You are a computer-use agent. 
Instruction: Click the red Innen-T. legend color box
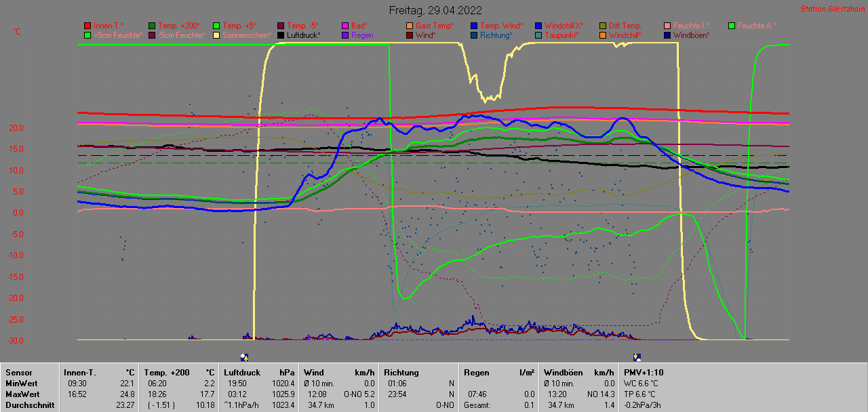click(87, 26)
